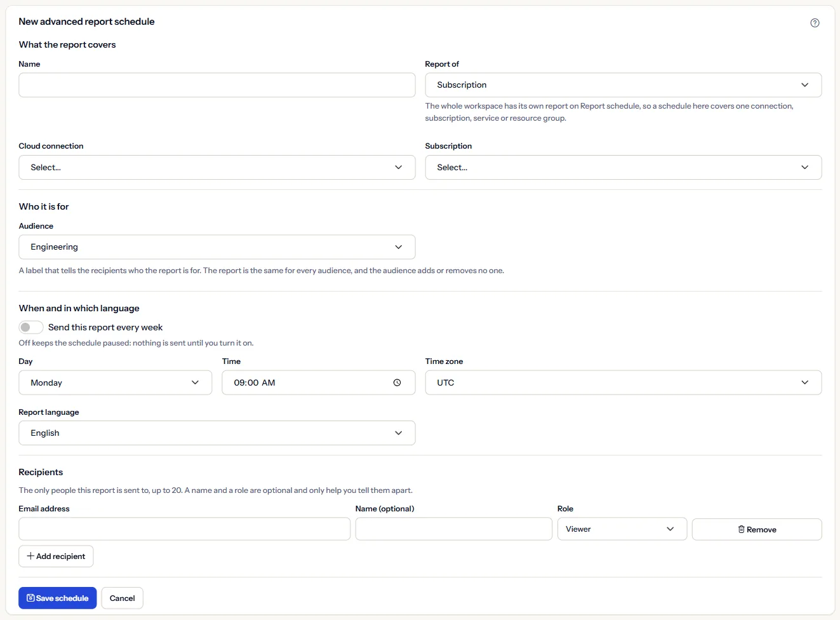The image size is (840, 620).
Task: Toggle Send this report every week
Action: coord(31,327)
